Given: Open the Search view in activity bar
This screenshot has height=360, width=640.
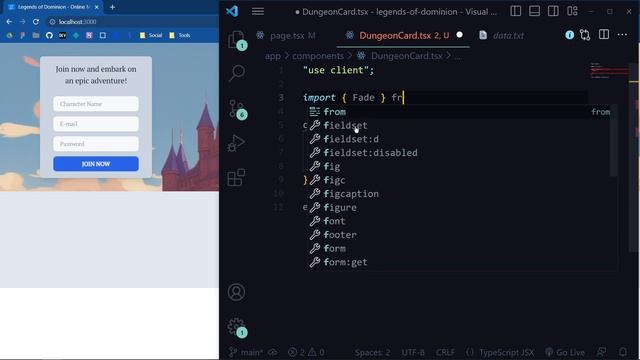Looking at the screenshot, I should (x=236, y=73).
